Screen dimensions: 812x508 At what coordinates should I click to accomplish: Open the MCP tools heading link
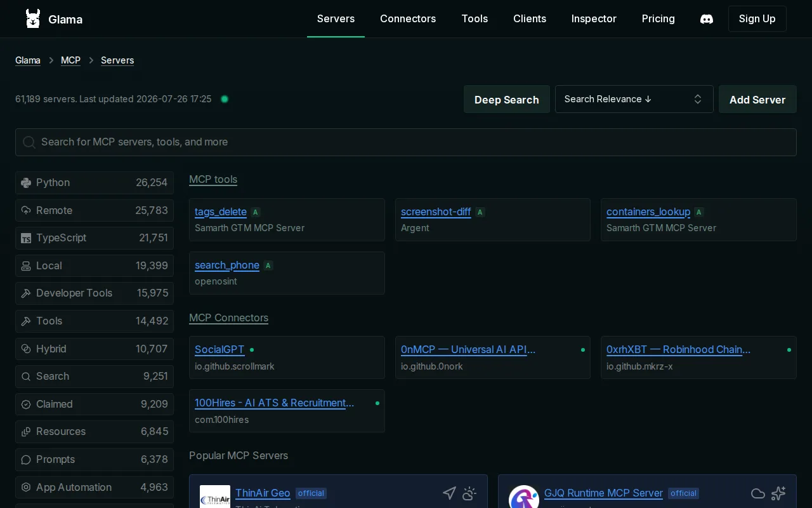213,180
